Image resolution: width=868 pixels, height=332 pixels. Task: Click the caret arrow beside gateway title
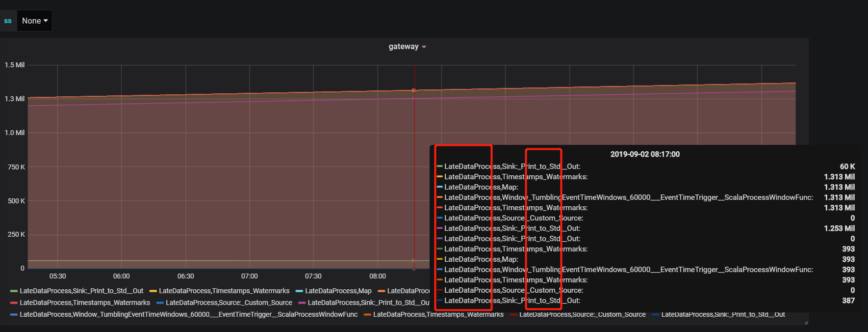pyautogui.click(x=424, y=47)
